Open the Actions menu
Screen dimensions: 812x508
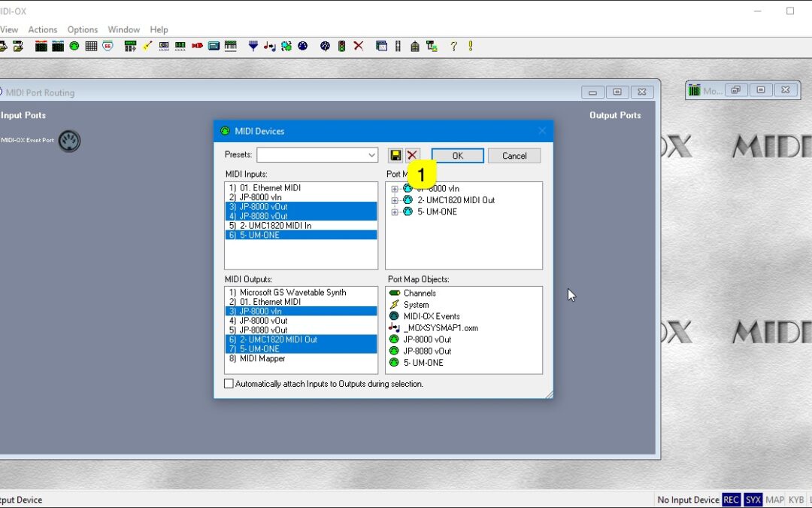42,29
